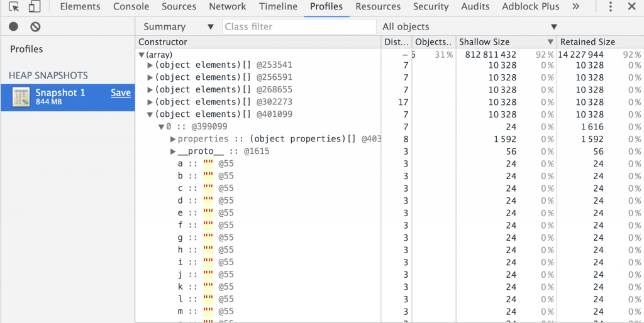
Task: Start recording with the record circle icon
Action: tap(14, 26)
